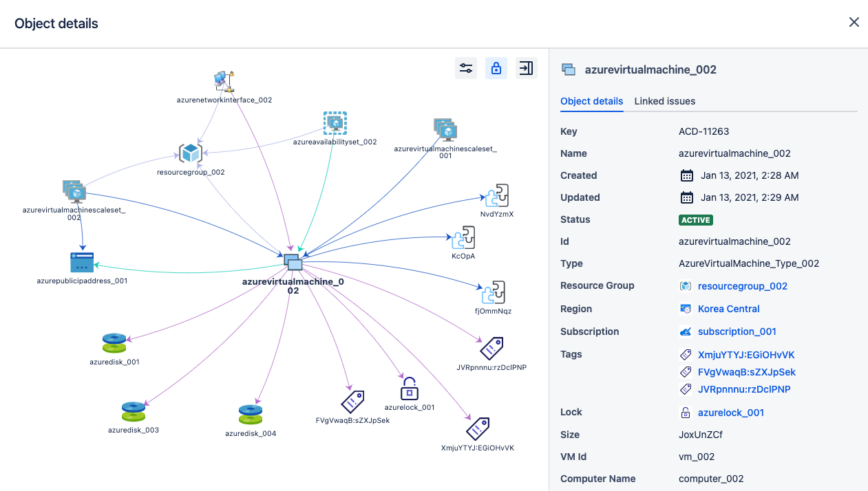Click the KcOpA extension node
Screen dimensions: 868x491
(x=463, y=238)
